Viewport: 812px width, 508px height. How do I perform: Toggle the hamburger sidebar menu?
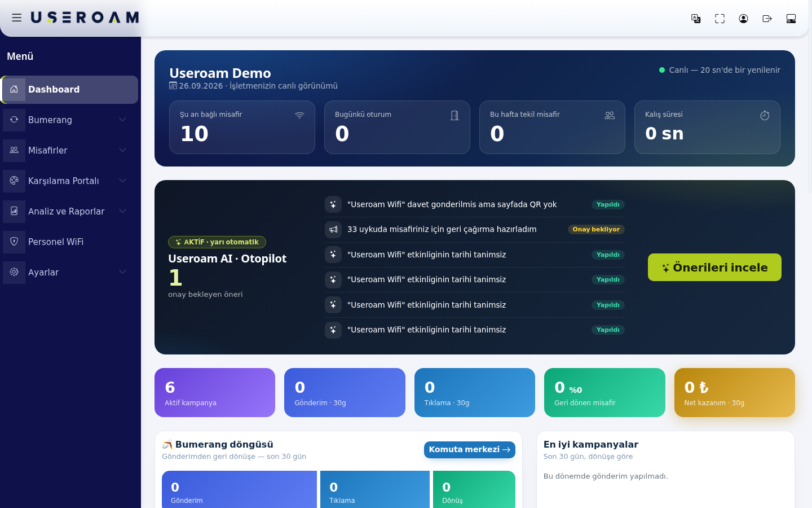[17, 17]
